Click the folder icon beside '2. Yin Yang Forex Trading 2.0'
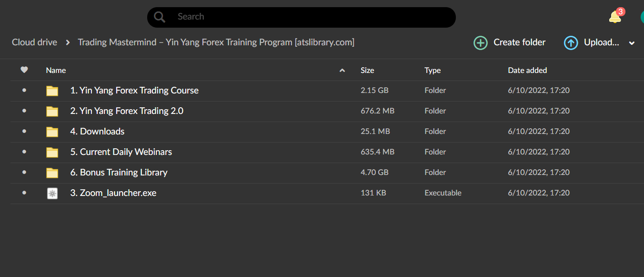Image resolution: width=644 pixels, height=277 pixels. point(52,111)
